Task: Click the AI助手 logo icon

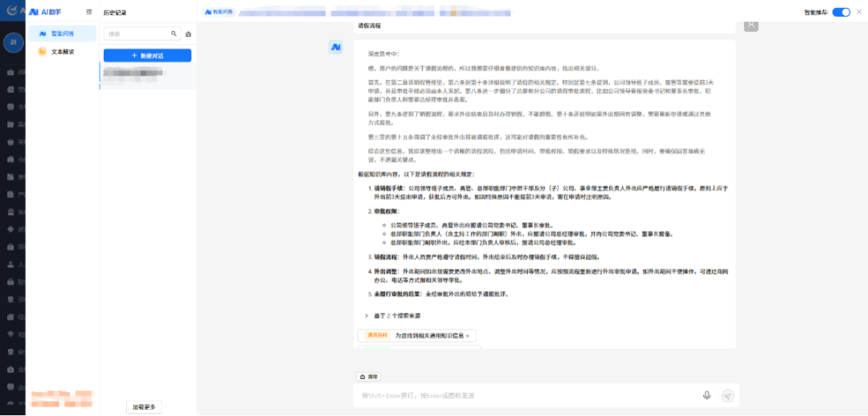Action: [34, 11]
